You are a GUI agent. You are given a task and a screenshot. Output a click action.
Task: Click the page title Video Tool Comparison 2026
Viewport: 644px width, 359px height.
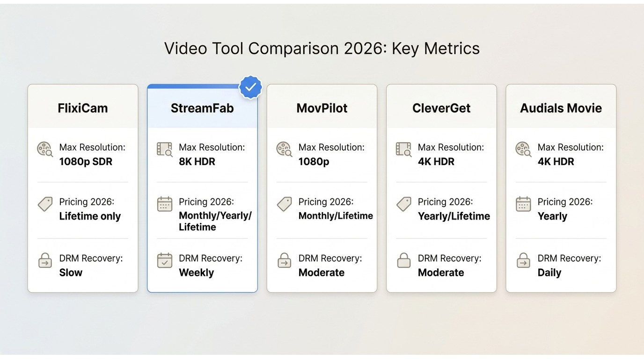[x=322, y=49]
